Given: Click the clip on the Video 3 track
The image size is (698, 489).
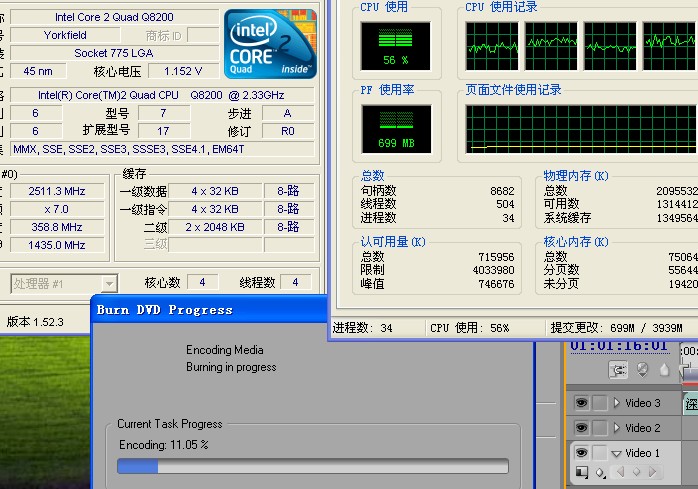Looking at the screenshot, I should click(x=690, y=403).
